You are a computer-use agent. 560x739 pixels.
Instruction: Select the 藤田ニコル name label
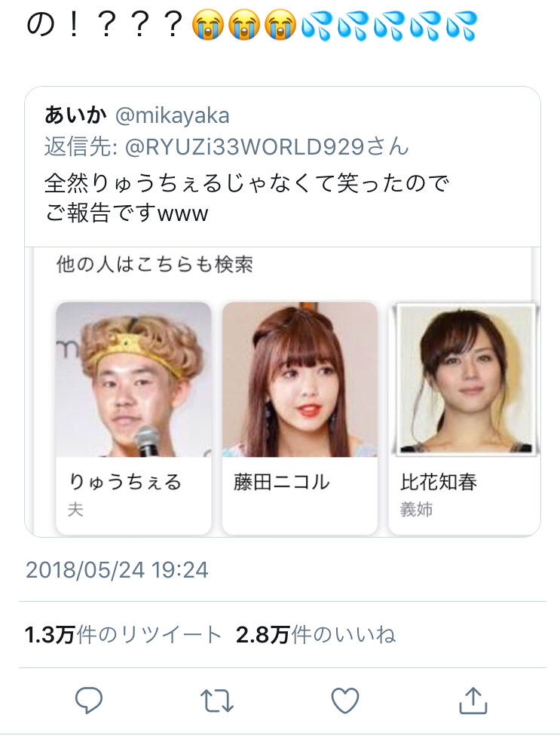click(x=282, y=482)
